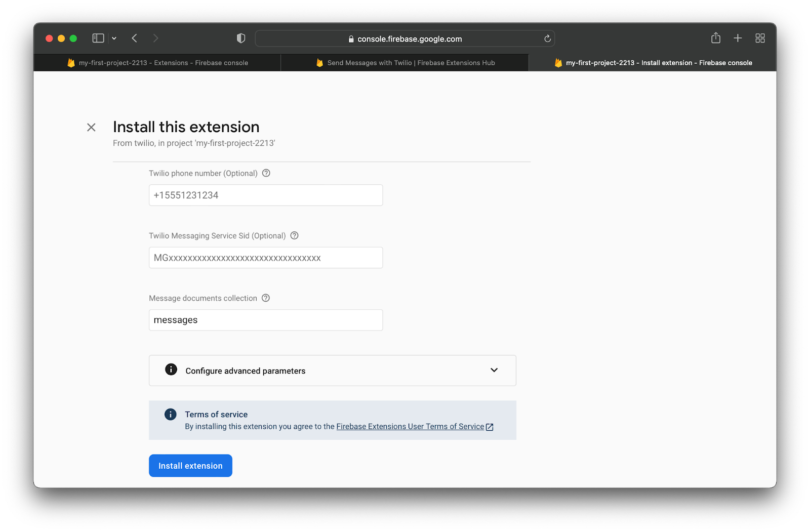Open Firebase Extensions User Terms of Service link

pos(410,426)
